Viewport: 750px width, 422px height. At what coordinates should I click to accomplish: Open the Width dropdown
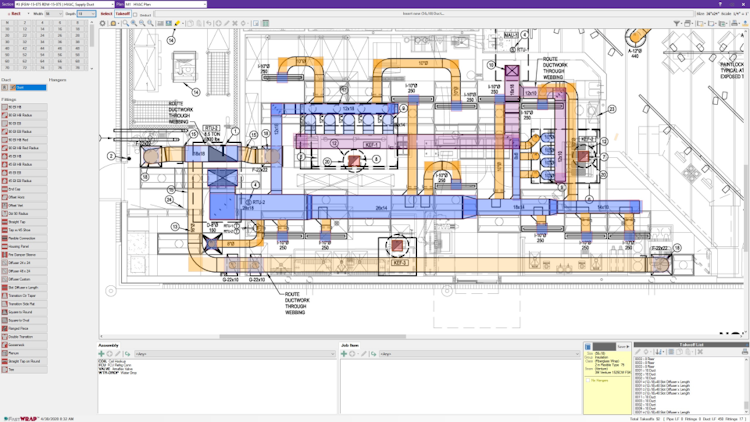point(54,14)
